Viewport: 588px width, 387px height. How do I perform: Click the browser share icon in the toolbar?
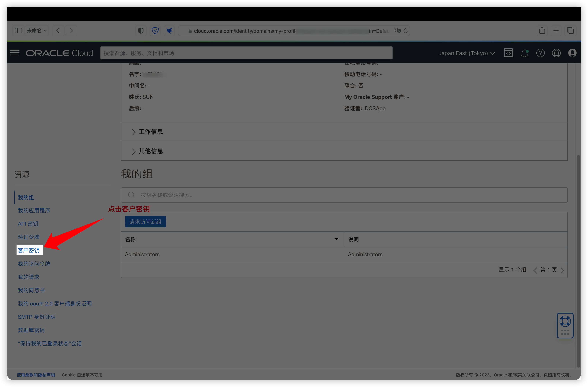tap(542, 30)
